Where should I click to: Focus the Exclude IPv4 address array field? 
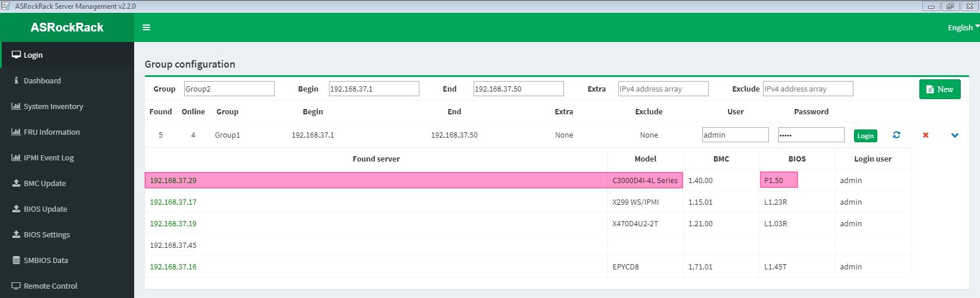tap(808, 89)
